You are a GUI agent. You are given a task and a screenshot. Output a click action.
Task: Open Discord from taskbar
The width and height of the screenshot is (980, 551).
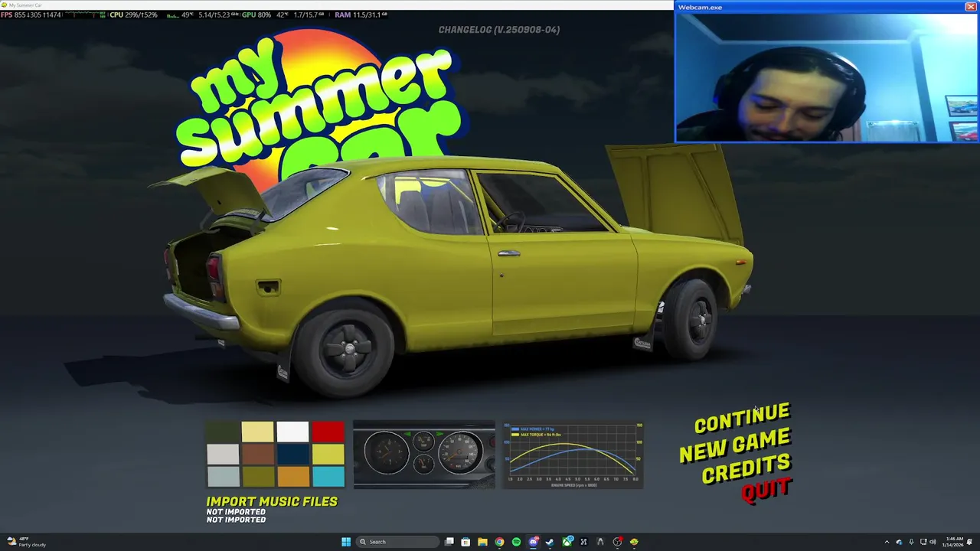pyautogui.click(x=534, y=542)
